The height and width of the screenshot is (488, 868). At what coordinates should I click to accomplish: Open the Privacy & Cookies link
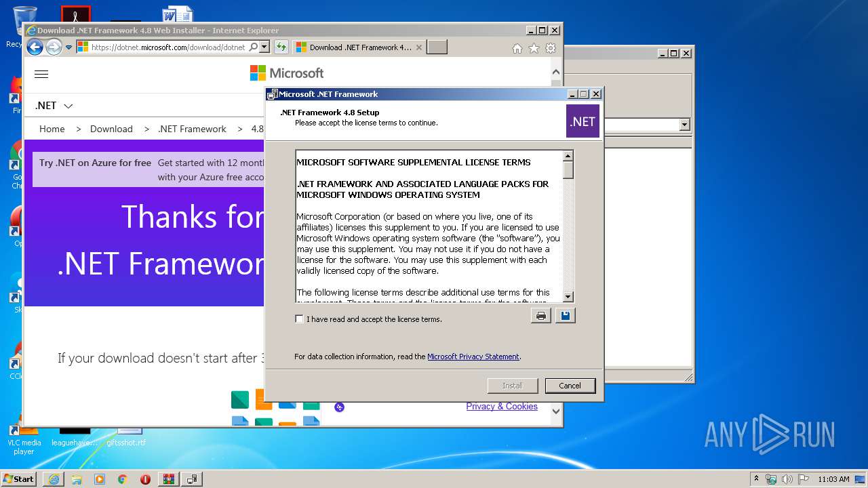click(502, 407)
